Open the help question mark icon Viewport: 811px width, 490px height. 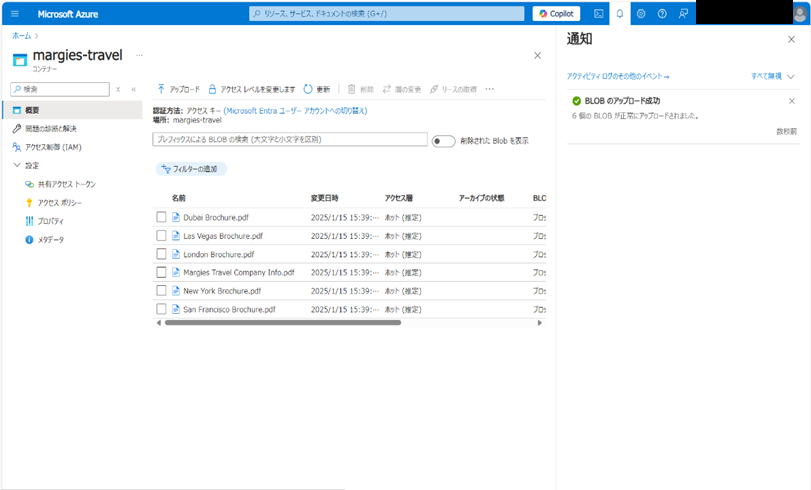click(662, 14)
